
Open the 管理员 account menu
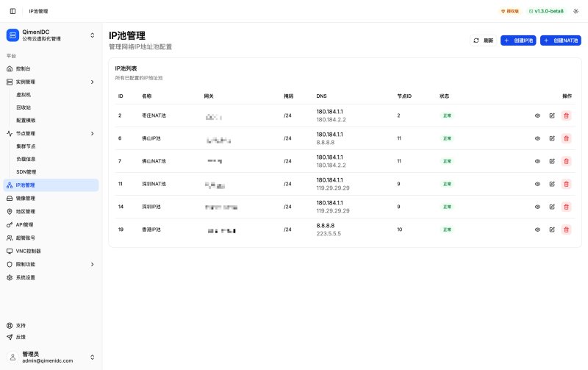click(51, 357)
